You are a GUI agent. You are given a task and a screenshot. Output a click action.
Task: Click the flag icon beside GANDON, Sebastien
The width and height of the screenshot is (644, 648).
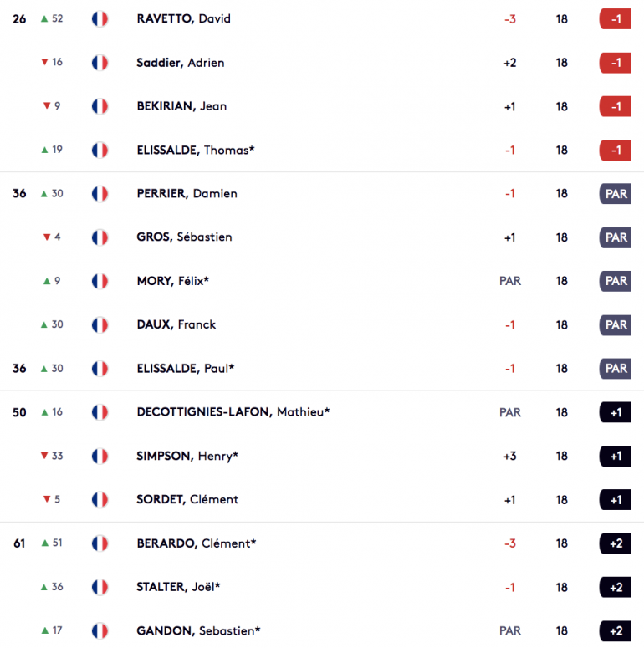pyautogui.click(x=100, y=631)
